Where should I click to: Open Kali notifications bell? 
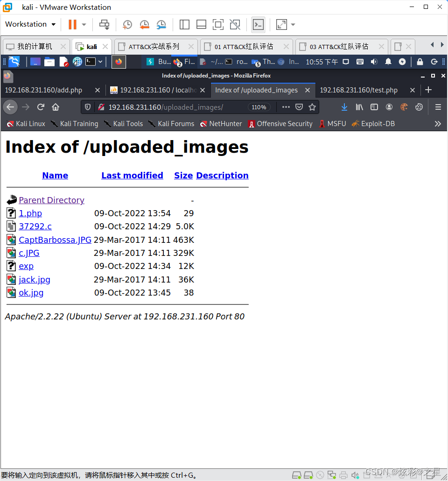pos(388,62)
